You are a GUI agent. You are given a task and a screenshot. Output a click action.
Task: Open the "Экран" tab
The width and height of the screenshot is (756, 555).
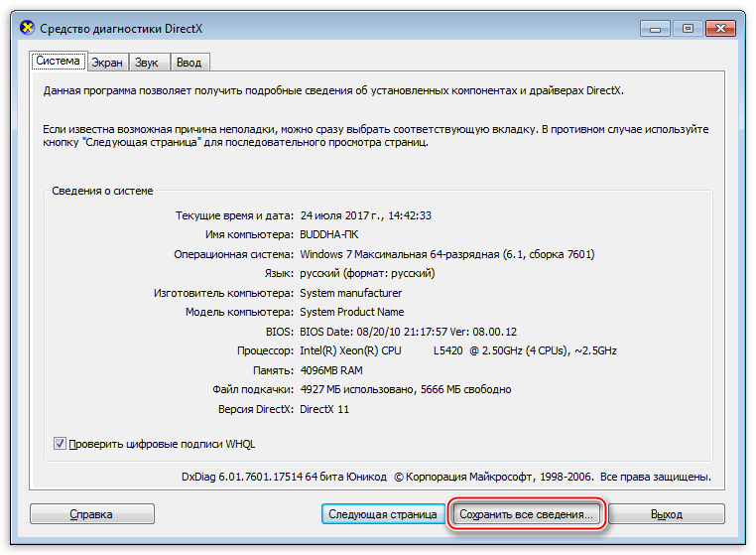coord(107,63)
